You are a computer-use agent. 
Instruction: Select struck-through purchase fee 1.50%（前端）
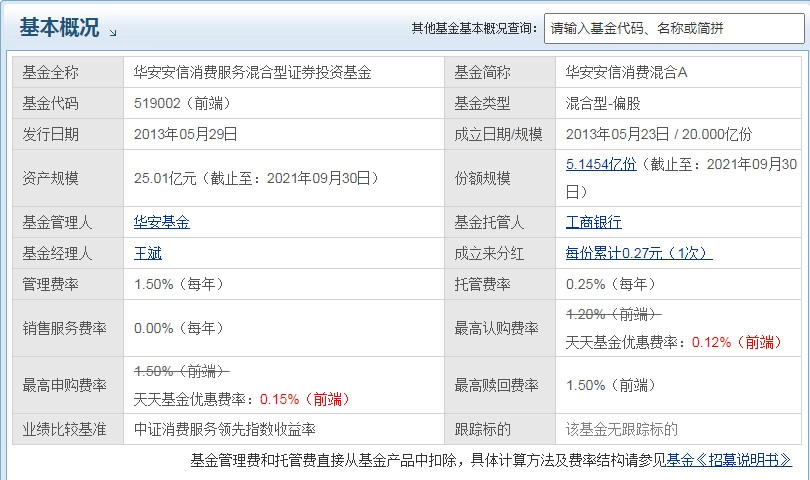(x=181, y=370)
